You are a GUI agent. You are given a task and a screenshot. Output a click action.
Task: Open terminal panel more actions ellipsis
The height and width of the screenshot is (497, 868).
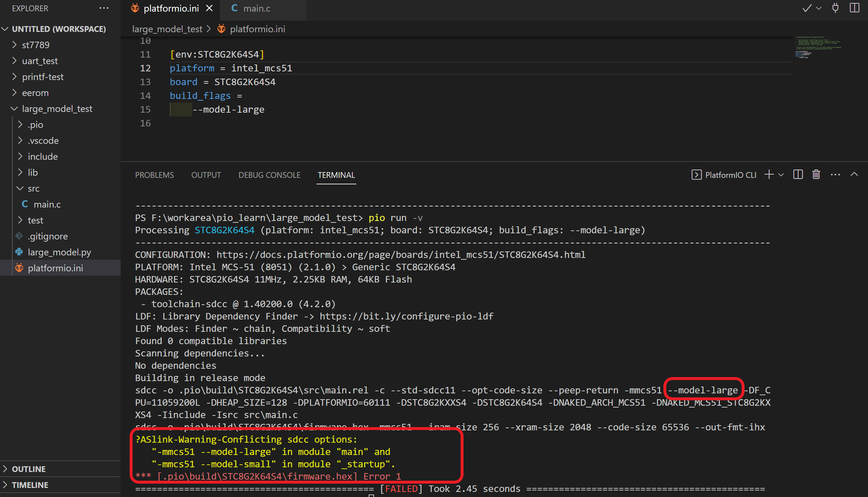point(835,175)
